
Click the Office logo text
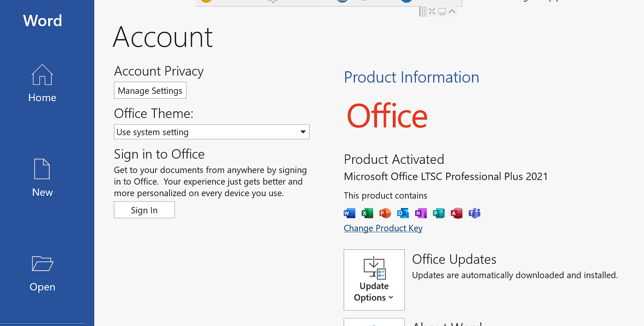[x=387, y=116]
